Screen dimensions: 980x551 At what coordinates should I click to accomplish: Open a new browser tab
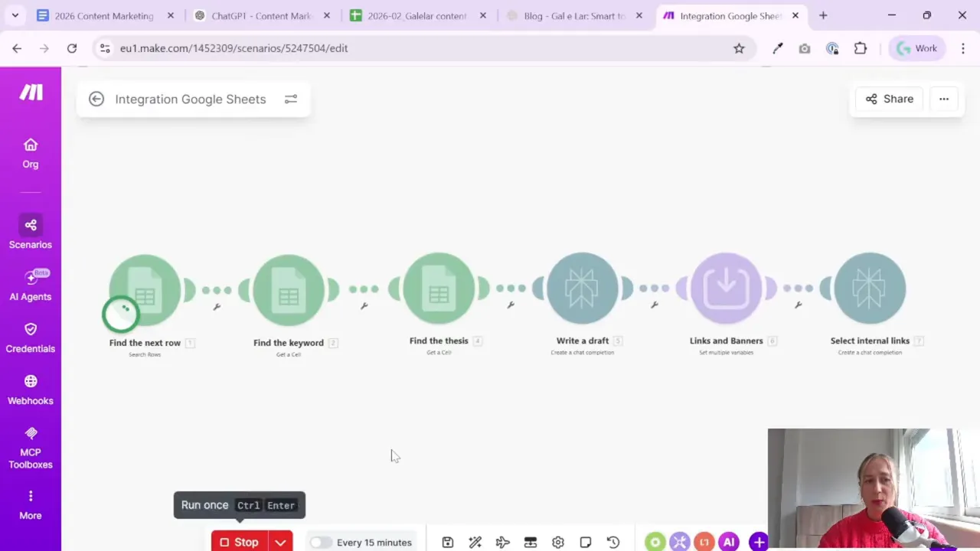coord(823,15)
